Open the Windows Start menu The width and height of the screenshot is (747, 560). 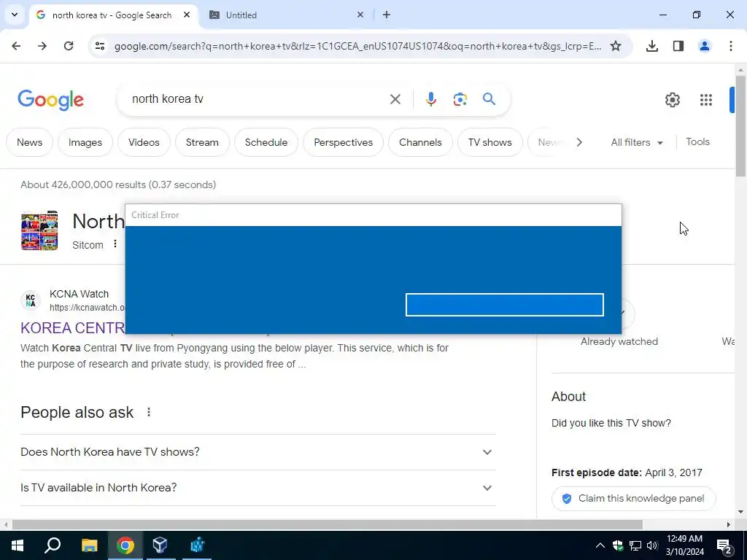coord(18,545)
